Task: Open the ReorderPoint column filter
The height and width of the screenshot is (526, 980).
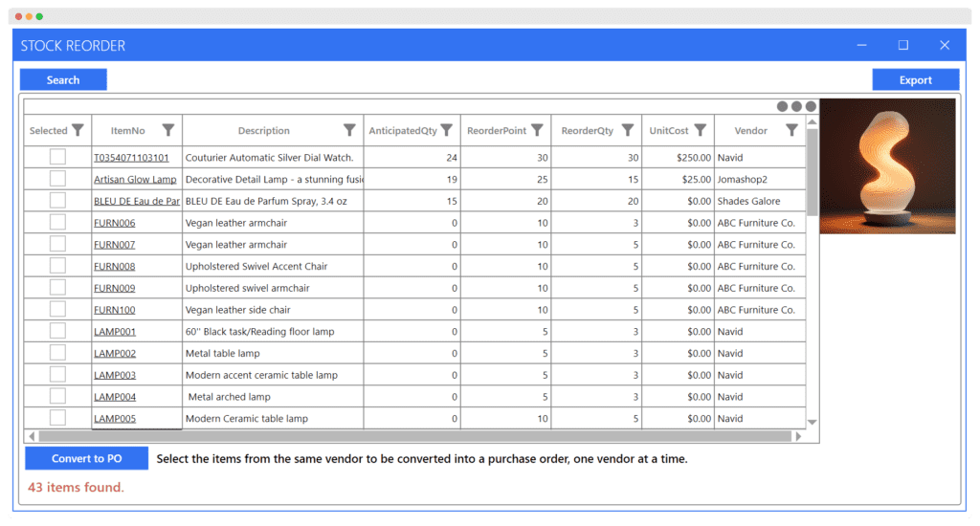Action: click(x=537, y=130)
